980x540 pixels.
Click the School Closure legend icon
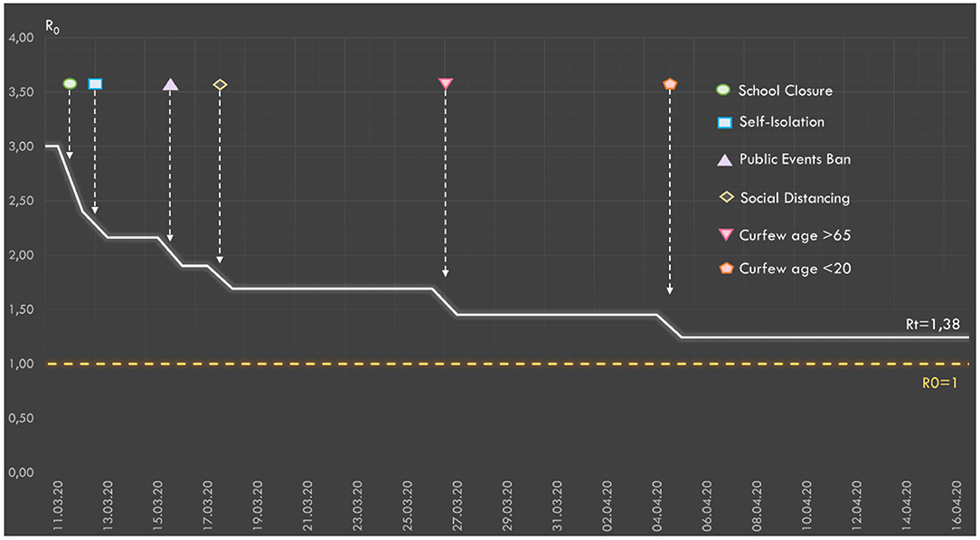723,90
